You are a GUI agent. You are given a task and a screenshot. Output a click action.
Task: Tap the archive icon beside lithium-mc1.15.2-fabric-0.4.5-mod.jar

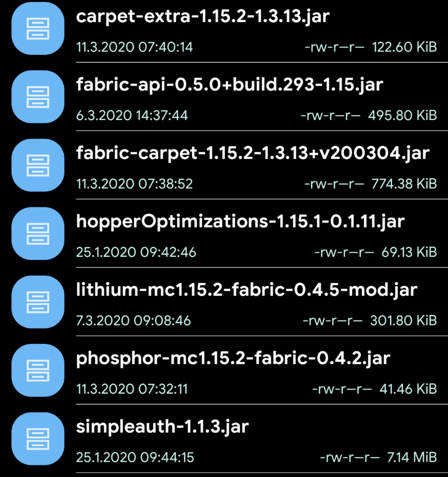pyautogui.click(x=38, y=302)
